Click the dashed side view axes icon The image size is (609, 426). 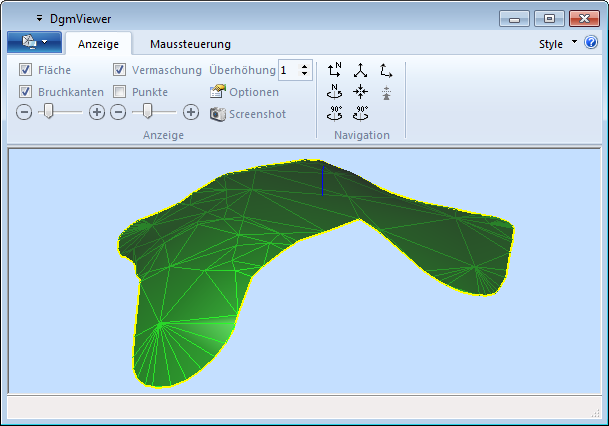pyautogui.click(x=386, y=70)
